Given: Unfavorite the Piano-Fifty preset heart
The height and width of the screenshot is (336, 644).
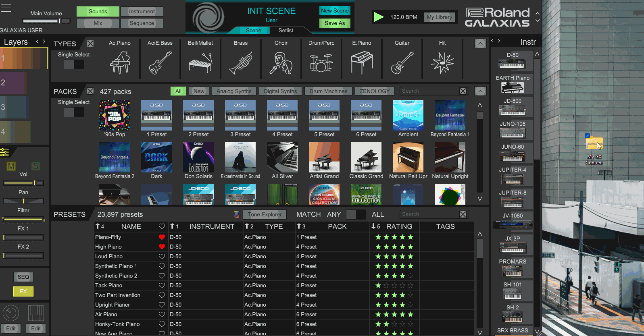Looking at the screenshot, I should coord(162,237).
